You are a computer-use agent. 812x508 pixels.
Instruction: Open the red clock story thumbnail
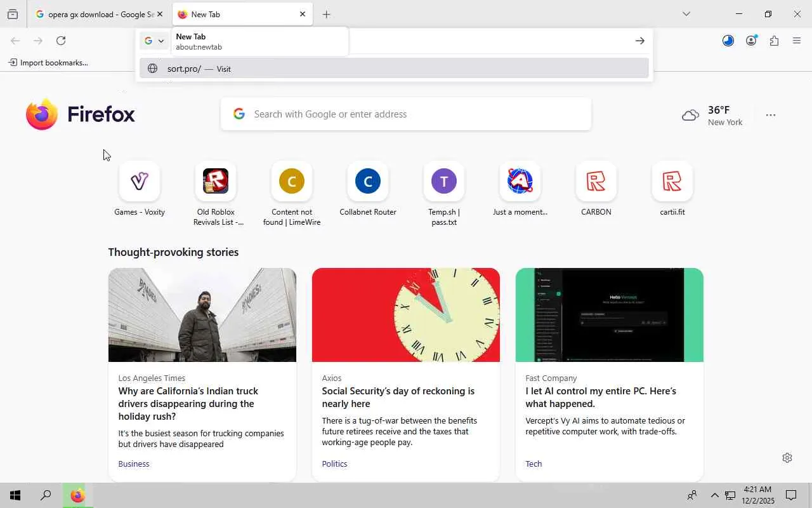click(406, 315)
